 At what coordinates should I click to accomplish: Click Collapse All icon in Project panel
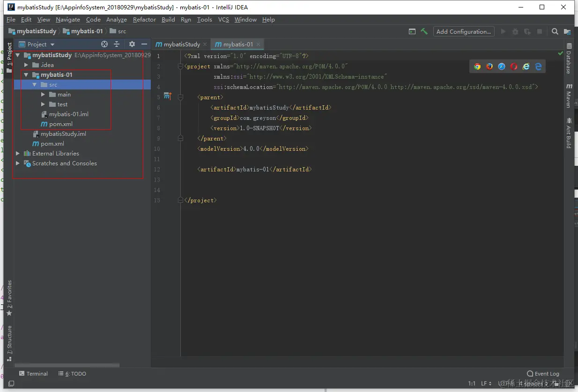(117, 44)
